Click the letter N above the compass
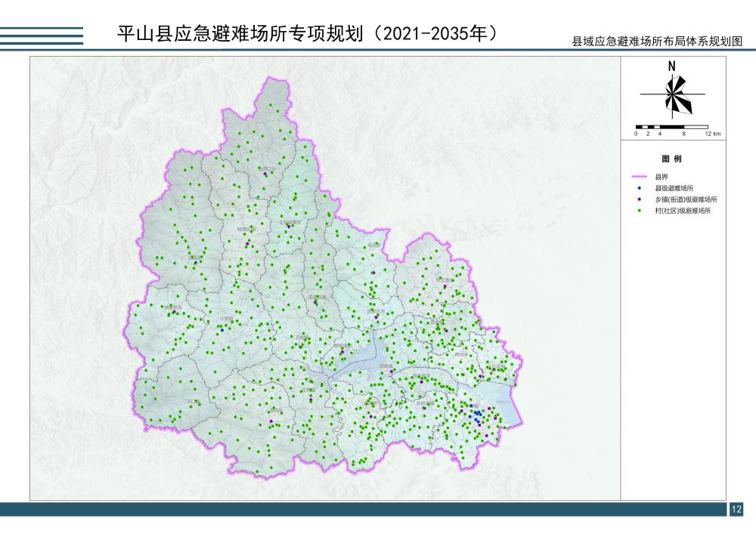756x534 pixels. coord(671,67)
